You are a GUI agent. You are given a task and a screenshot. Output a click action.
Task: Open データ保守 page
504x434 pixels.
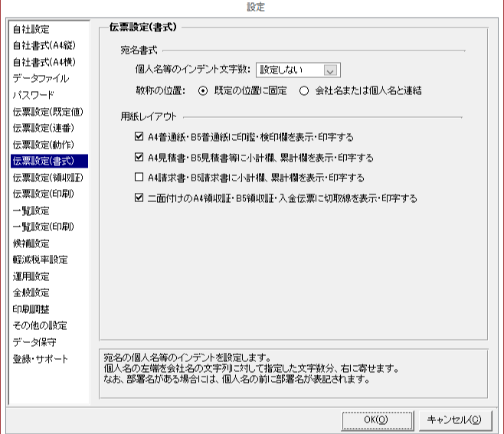pyautogui.click(x=34, y=342)
